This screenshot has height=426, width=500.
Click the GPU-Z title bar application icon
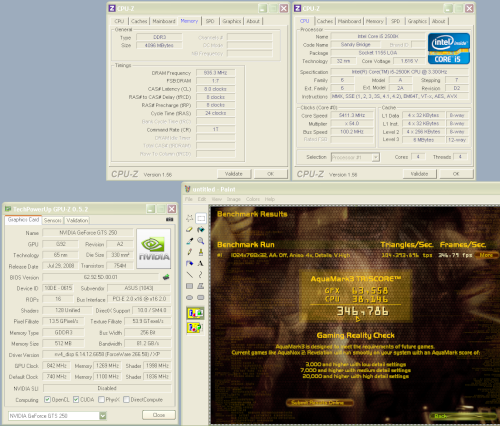click(8, 209)
